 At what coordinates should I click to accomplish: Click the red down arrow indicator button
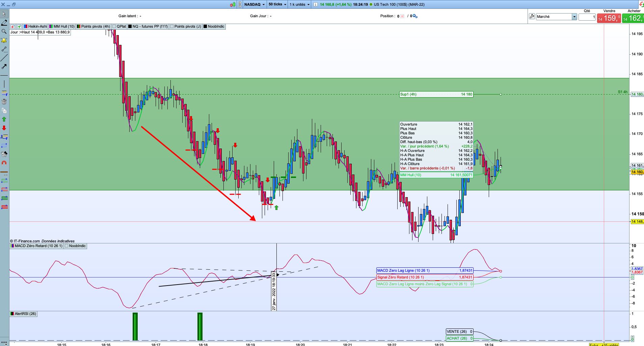pos(12,27)
